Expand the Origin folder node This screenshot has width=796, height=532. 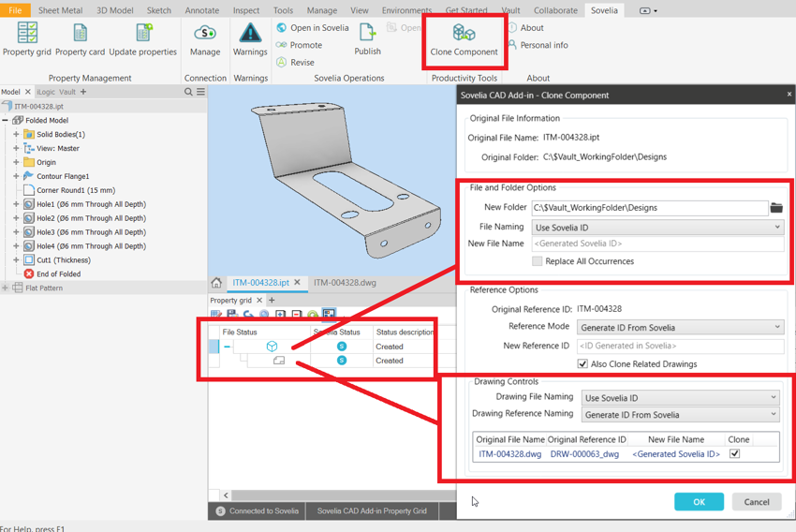[x=16, y=162]
